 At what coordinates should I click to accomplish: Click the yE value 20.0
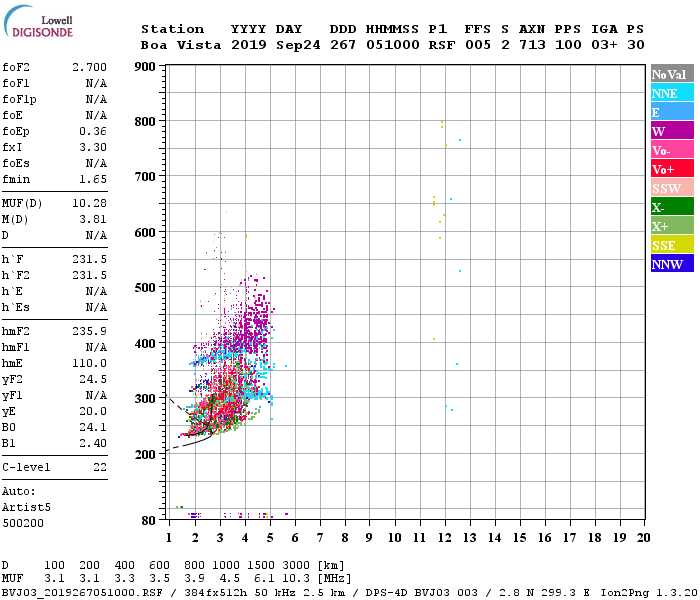pyautogui.click(x=93, y=411)
